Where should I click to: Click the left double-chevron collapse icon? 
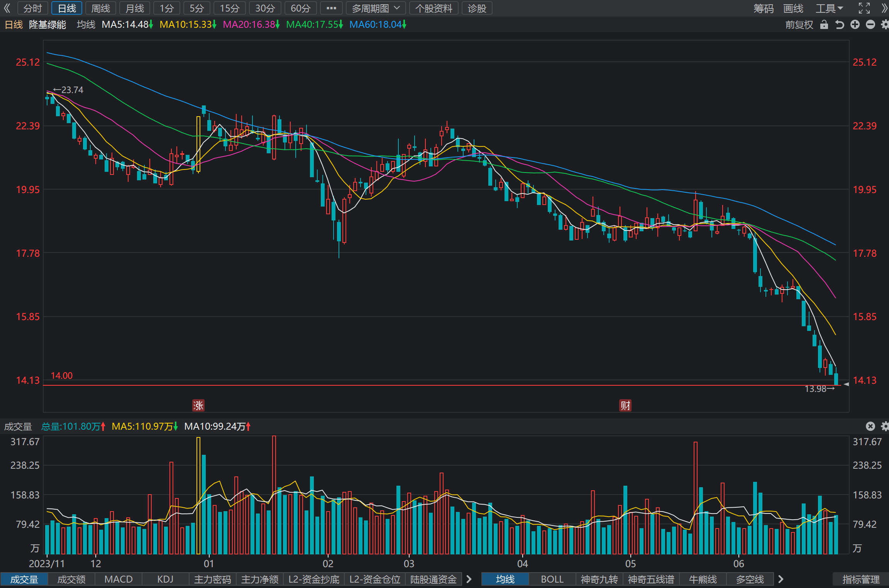[x=7, y=8]
